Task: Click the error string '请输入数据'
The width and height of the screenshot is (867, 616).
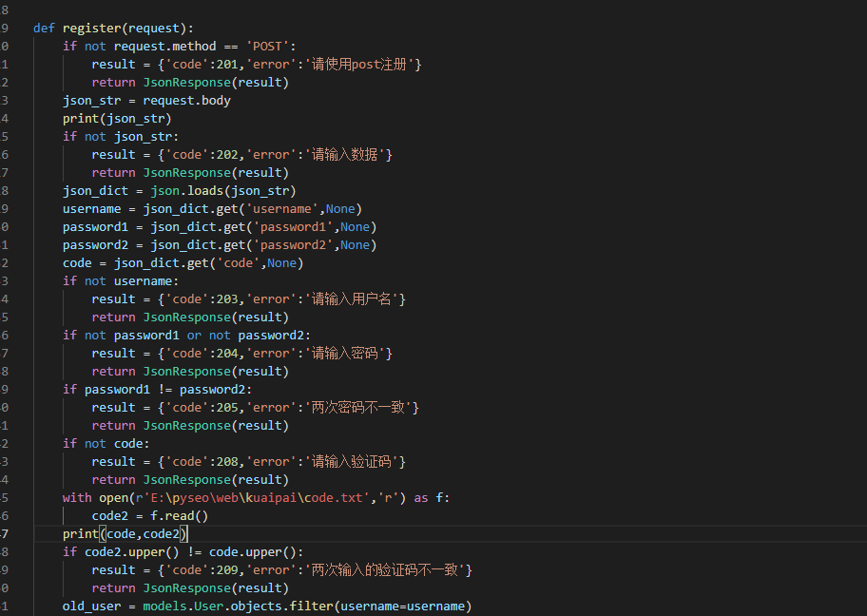Action: pos(344,155)
